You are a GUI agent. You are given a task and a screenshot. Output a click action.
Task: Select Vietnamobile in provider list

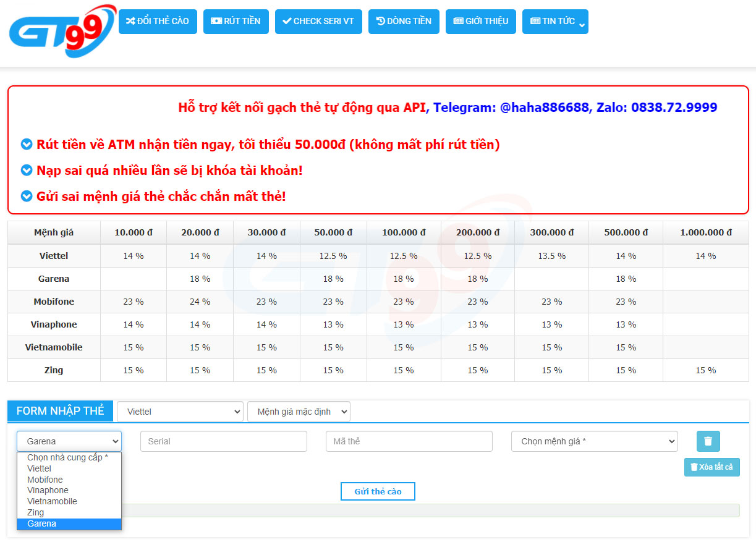click(x=69, y=501)
